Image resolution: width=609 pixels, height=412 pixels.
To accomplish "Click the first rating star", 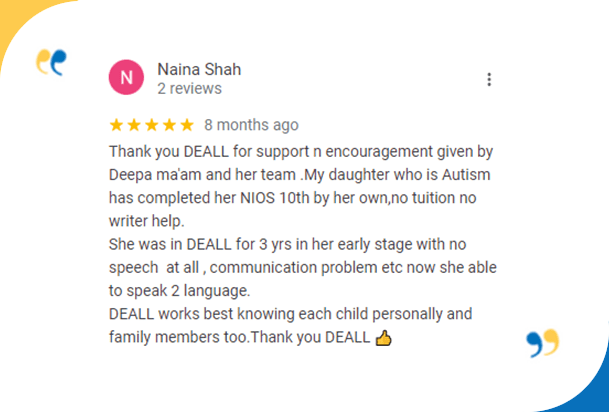I will 117,125.
